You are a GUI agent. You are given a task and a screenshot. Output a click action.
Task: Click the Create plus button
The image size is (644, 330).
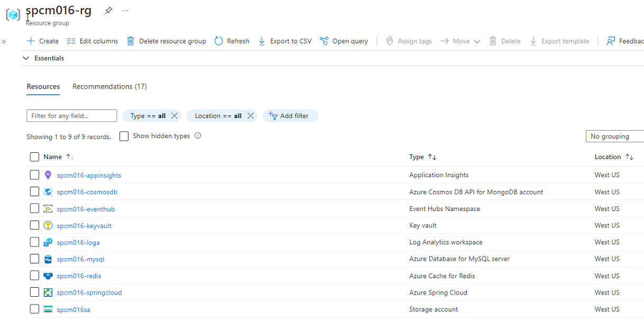click(42, 41)
